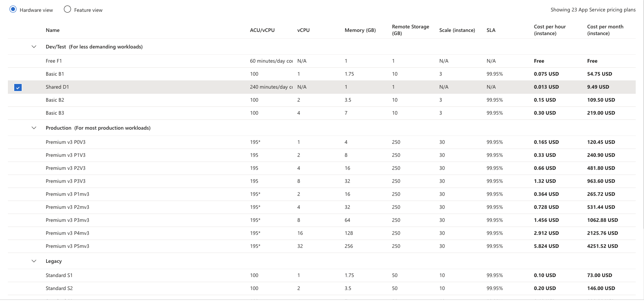This screenshot has height=305, width=644.
Task: Collapse the Production group chevron
Action: (x=34, y=128)
